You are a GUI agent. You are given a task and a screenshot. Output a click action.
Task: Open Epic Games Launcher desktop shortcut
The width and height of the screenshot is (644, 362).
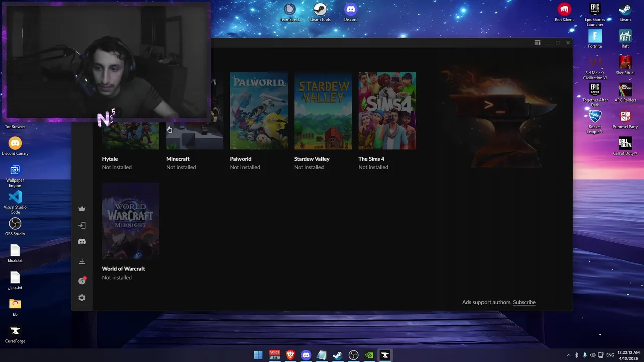(x=595, y=14)
